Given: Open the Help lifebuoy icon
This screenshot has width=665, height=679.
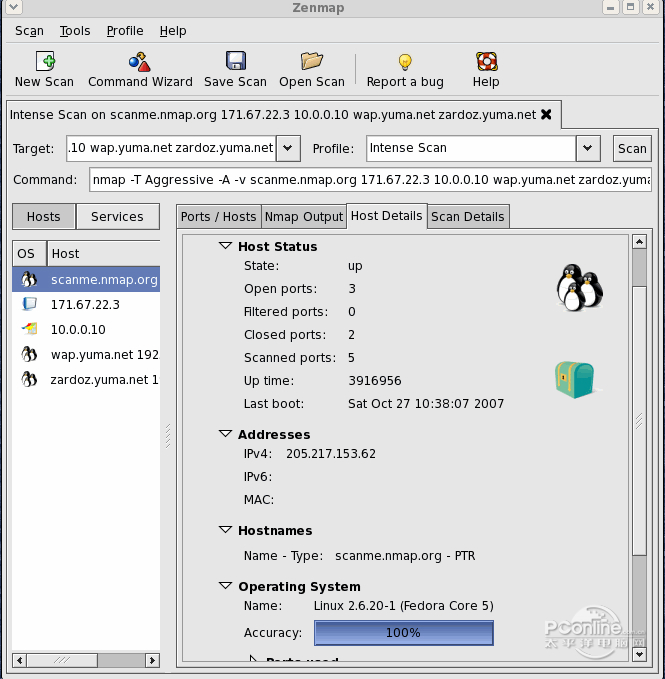Looking at the screenshot, I should [x=487, y=61].
